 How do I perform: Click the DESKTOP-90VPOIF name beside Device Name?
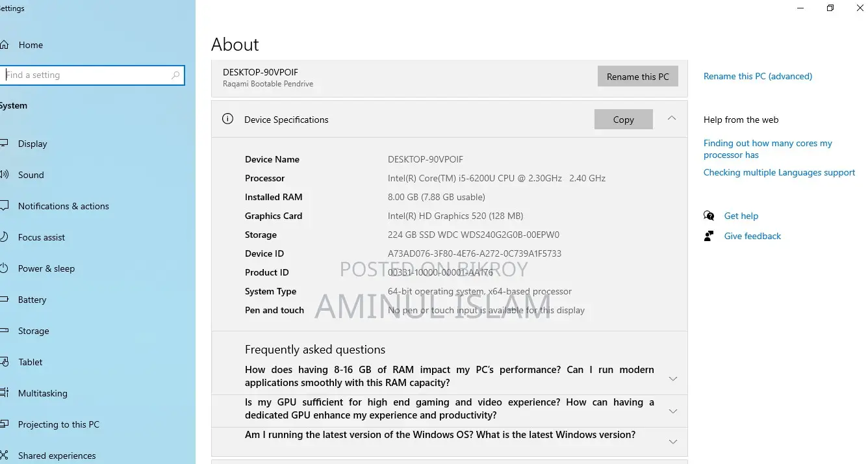(426, 159)
